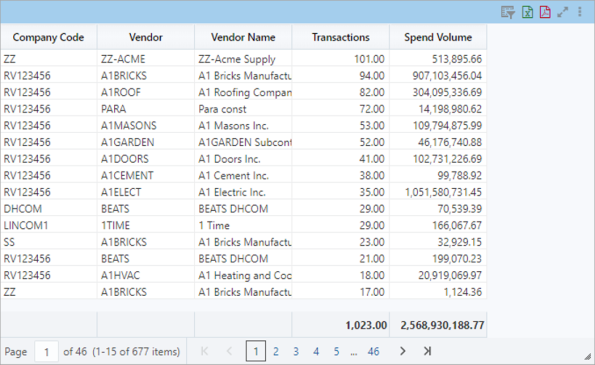Image resolution: width=595 pixels, height=365 pixels.
Task: Sort by the Company Code column header
Action: point(48,37)
